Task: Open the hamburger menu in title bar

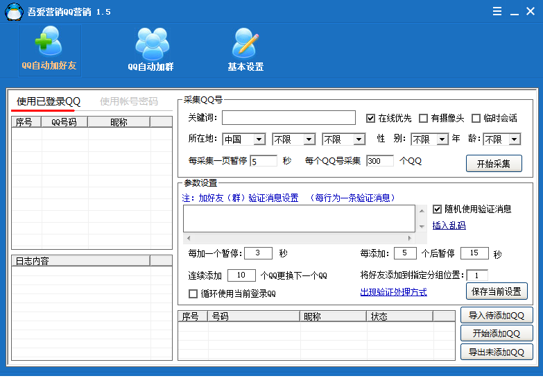Action: pyautogui.click(x=497, y=11)
